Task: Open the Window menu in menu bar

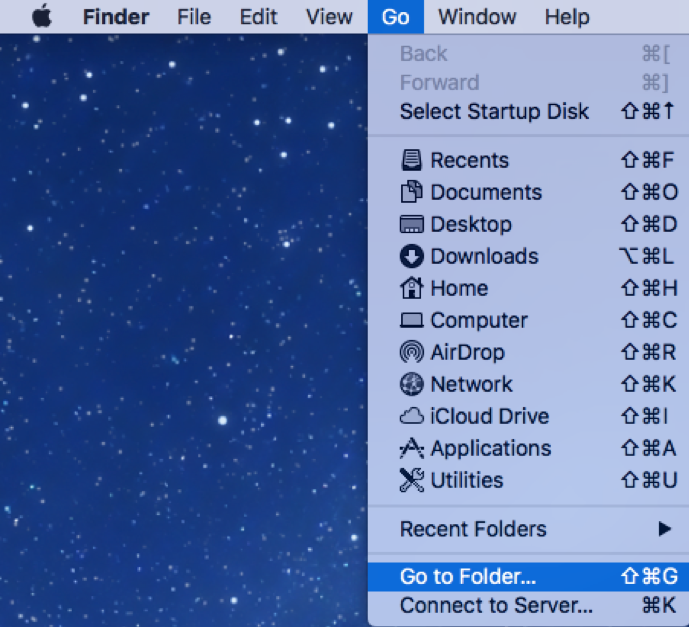Action: [477, 17]
